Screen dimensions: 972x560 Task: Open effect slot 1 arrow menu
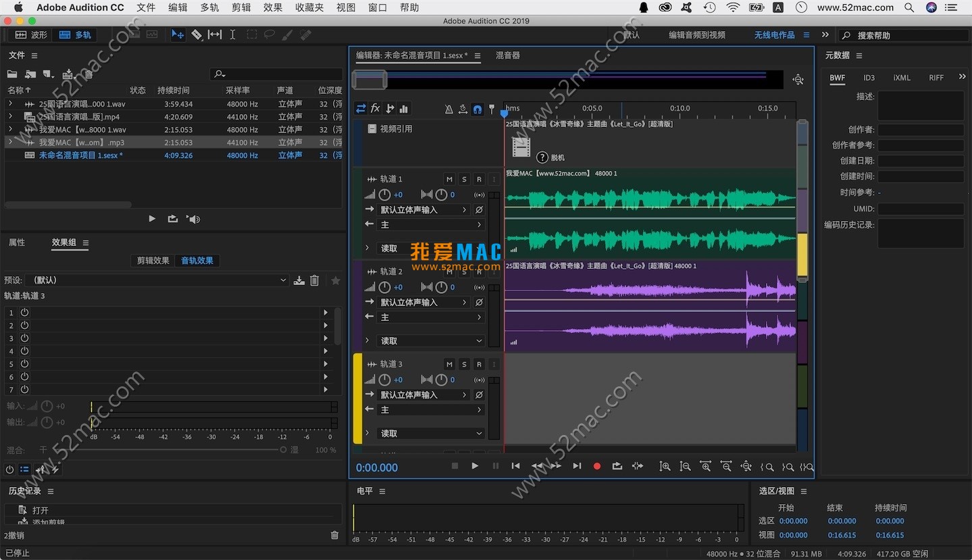(x=326, y=313)
